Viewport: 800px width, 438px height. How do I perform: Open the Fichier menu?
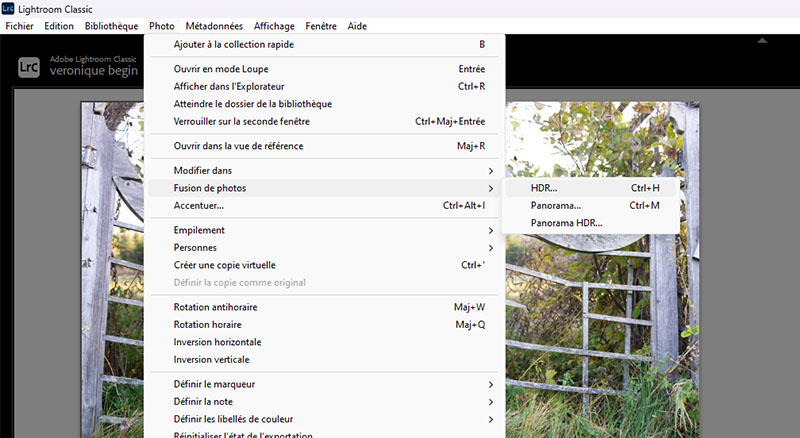tap(19, 26)
